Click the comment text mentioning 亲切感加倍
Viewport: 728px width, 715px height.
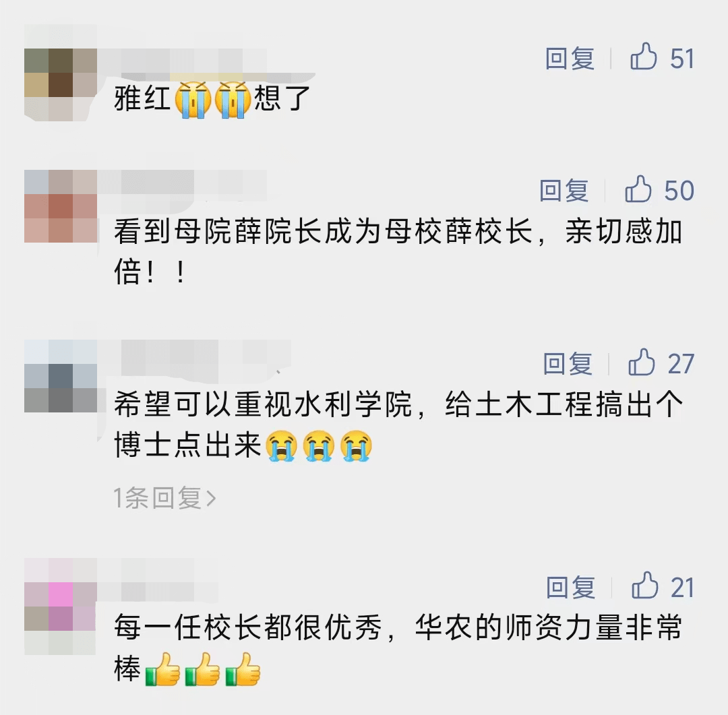(x=398, y=251)
